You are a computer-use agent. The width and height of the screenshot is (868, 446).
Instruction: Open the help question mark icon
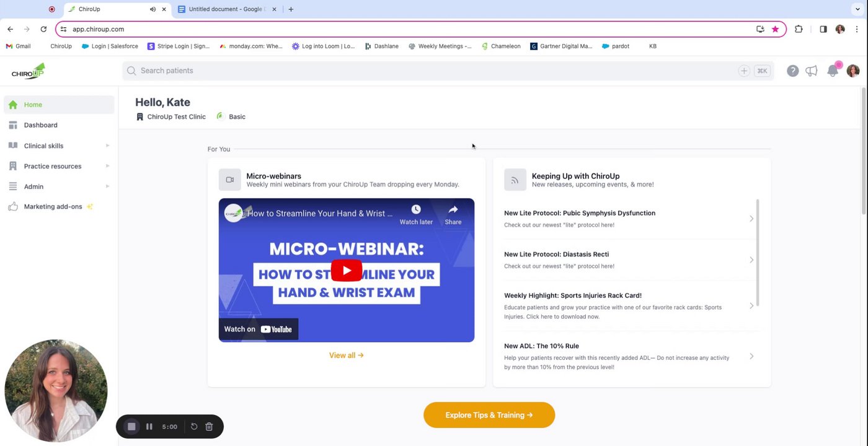point(792,71)
